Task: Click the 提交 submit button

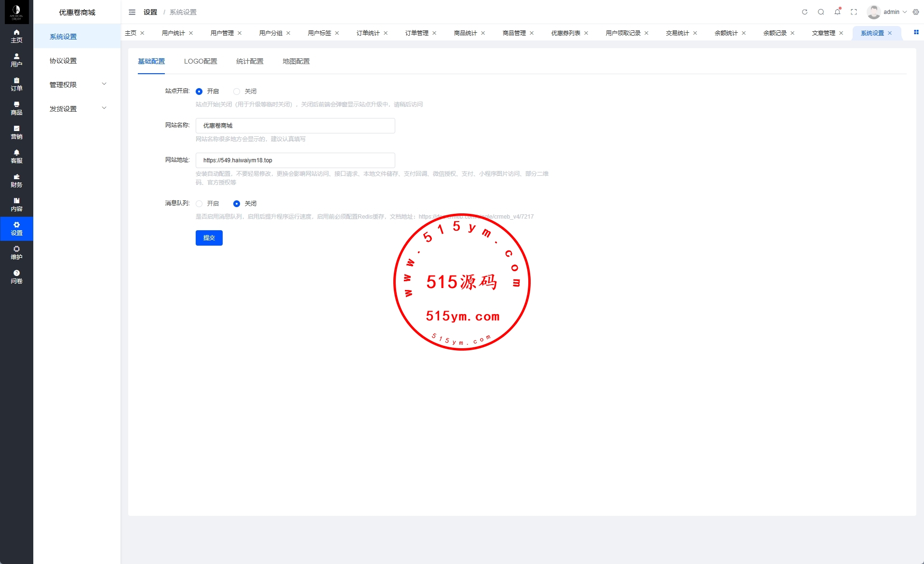Action: [209, 238]
